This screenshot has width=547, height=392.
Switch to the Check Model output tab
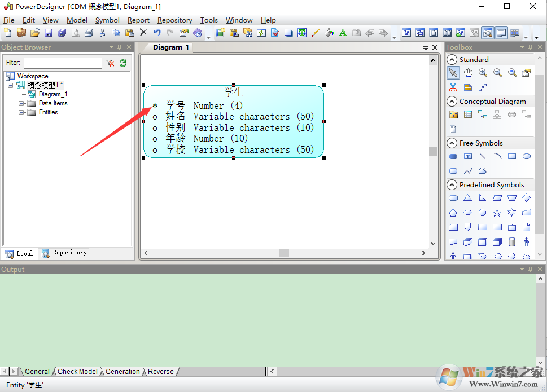click(77, 371)
